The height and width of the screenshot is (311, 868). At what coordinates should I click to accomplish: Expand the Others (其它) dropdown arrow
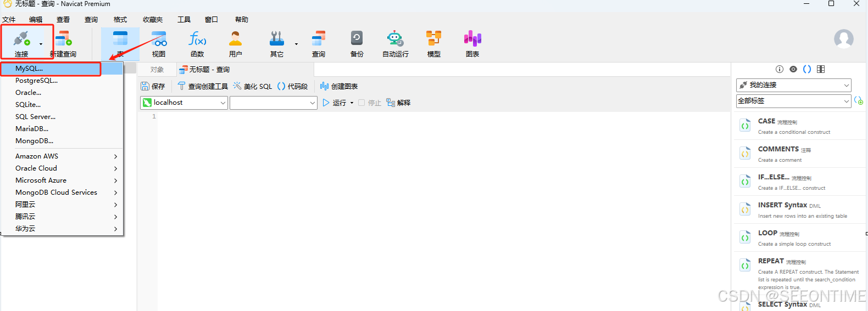coord(296,44)
